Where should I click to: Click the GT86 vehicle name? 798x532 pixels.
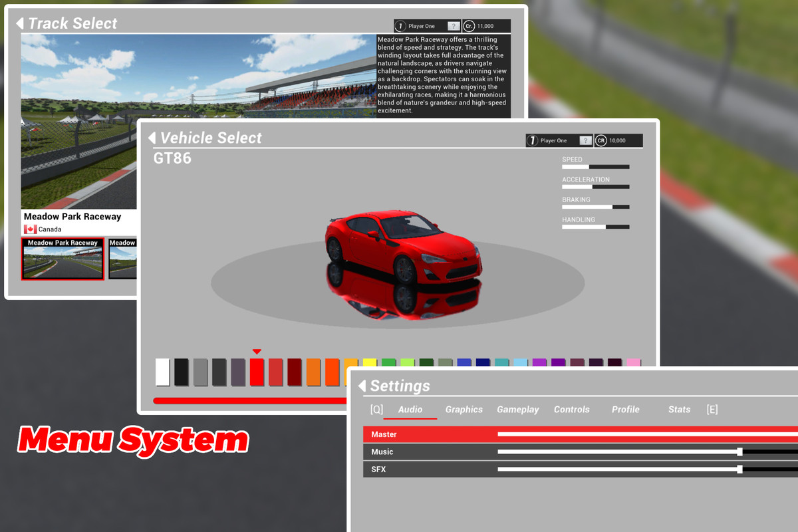click(x=173, y=158)
